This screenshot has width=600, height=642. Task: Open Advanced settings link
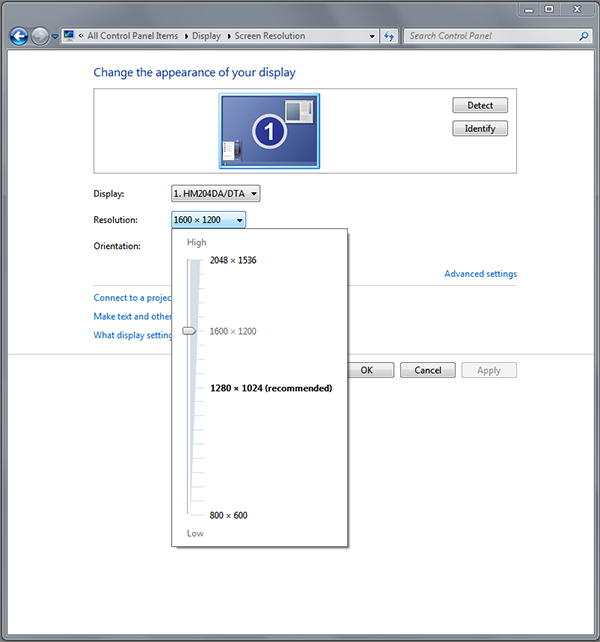pos(480,274)
